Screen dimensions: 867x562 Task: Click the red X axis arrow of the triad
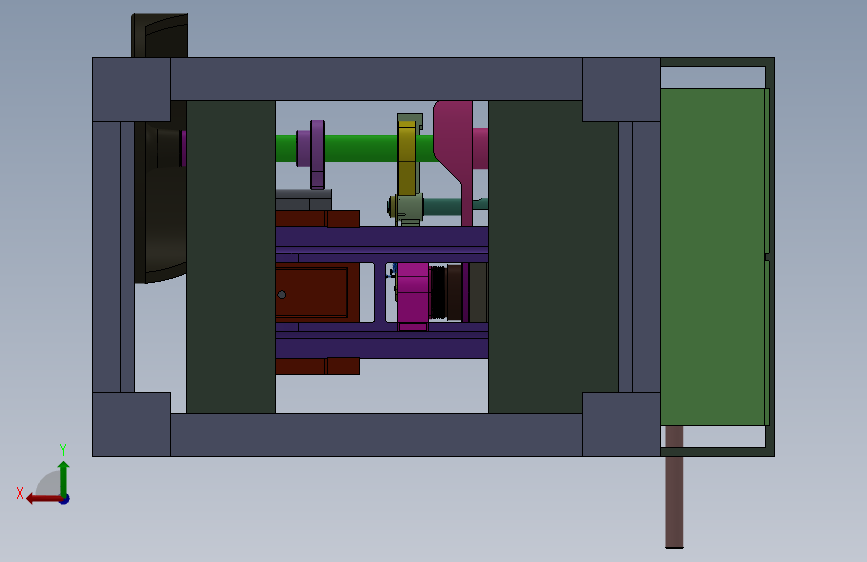pyautogui.click(x=44, y=499)
